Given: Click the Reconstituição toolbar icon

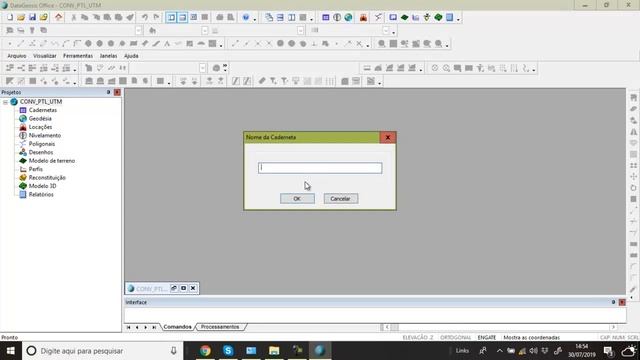Looking at the screenshot, I should tap(427, 17).
